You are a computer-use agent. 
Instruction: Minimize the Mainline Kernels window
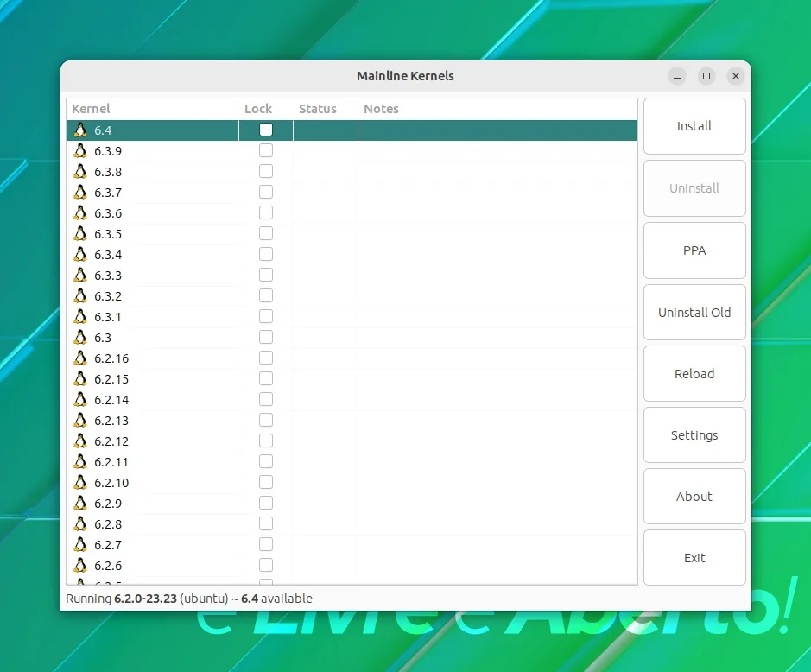point(676,76)
